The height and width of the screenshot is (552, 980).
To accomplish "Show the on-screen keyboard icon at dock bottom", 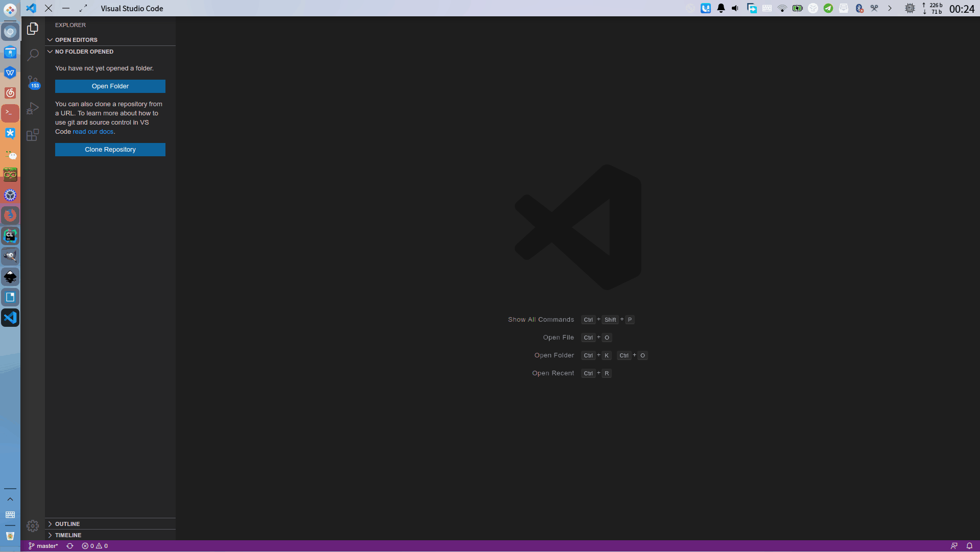I will point(10,515).
